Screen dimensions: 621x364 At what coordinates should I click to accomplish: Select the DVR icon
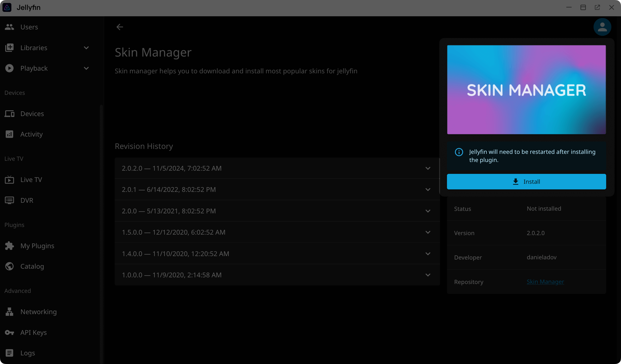click(9, 200)
